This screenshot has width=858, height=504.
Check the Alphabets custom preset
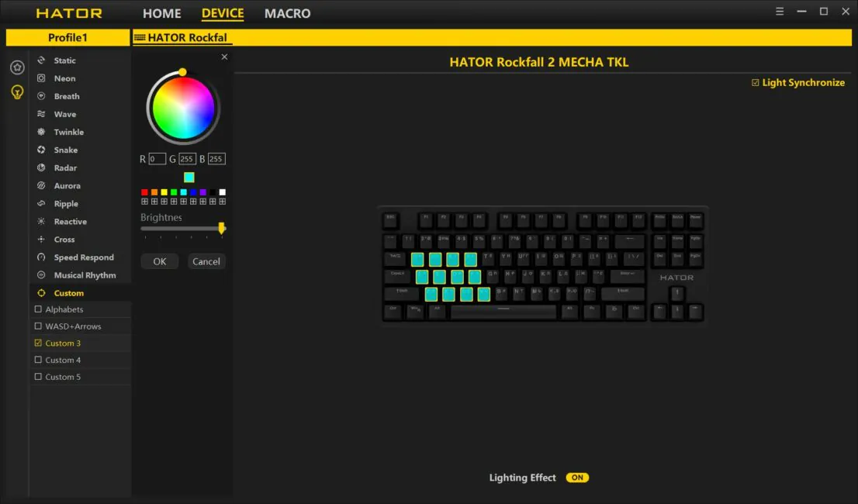38,309
